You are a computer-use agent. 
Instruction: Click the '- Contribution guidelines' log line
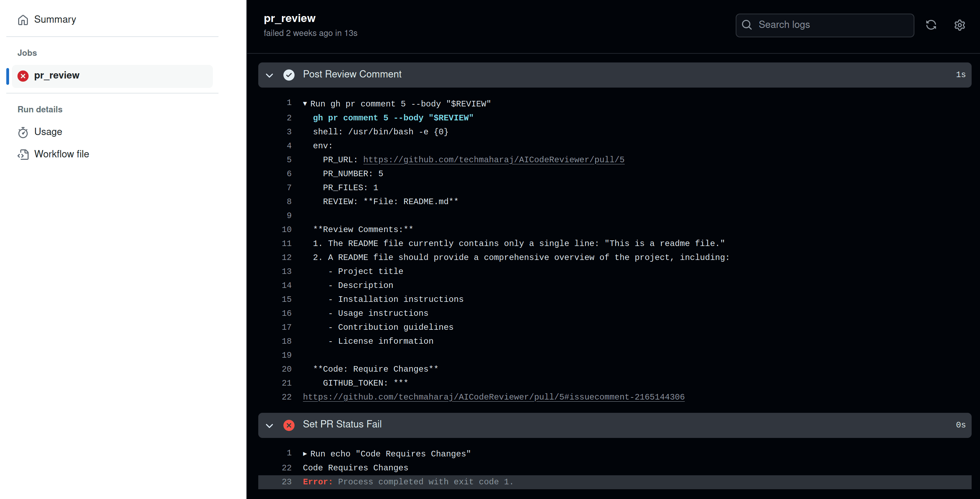coord(391,327)
